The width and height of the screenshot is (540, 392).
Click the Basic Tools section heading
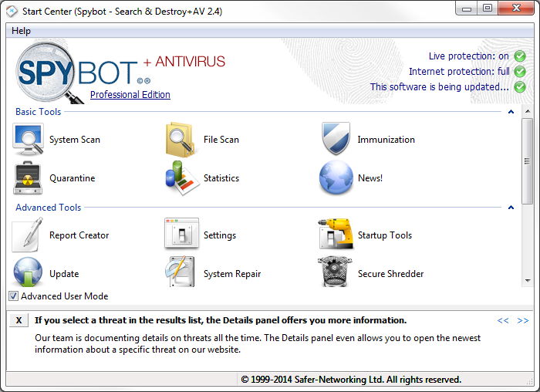click(x=39, y=112)
